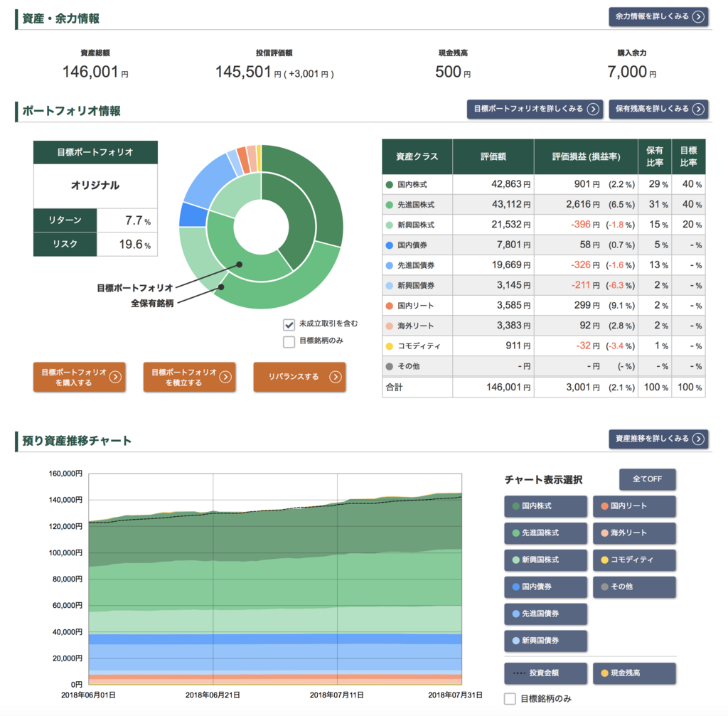The width and height of the screenshot is (728, 716).
Task: Click the arrow icon on 目標ポートフォリオを購入する
Action: [116, 377]
